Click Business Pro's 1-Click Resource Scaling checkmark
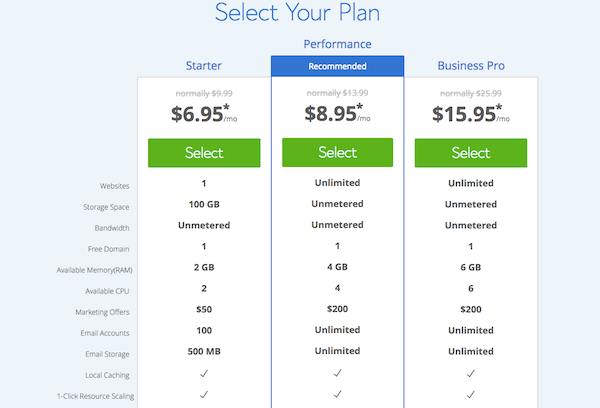The image size is (600, 408). (470, 396)
